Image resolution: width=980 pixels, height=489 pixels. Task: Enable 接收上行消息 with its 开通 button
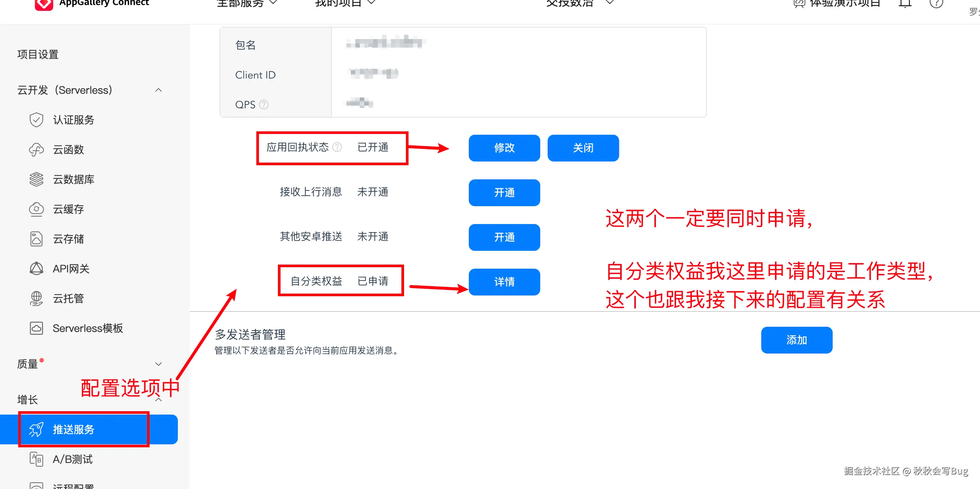(x=504, y=192)
